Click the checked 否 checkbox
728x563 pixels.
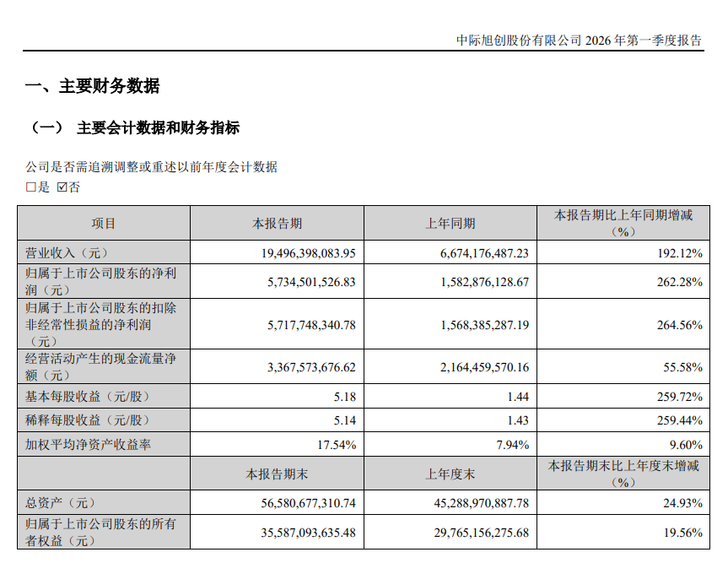point(62,187)
